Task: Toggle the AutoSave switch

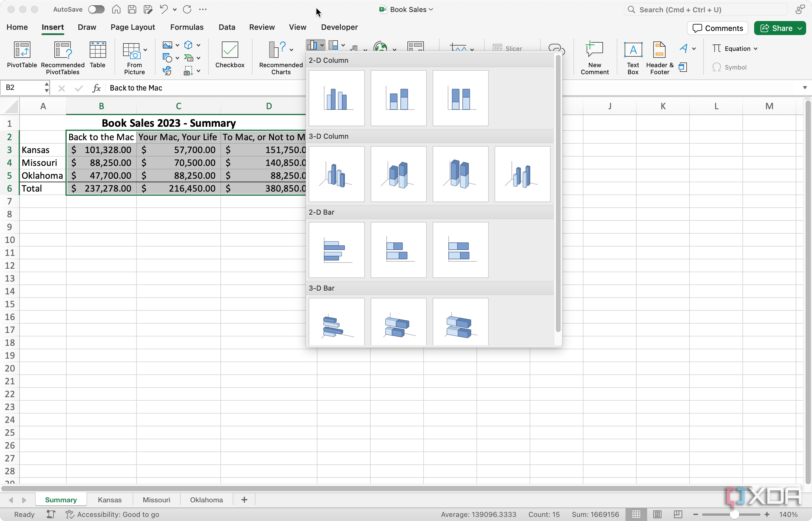Action: coord(96,9)
